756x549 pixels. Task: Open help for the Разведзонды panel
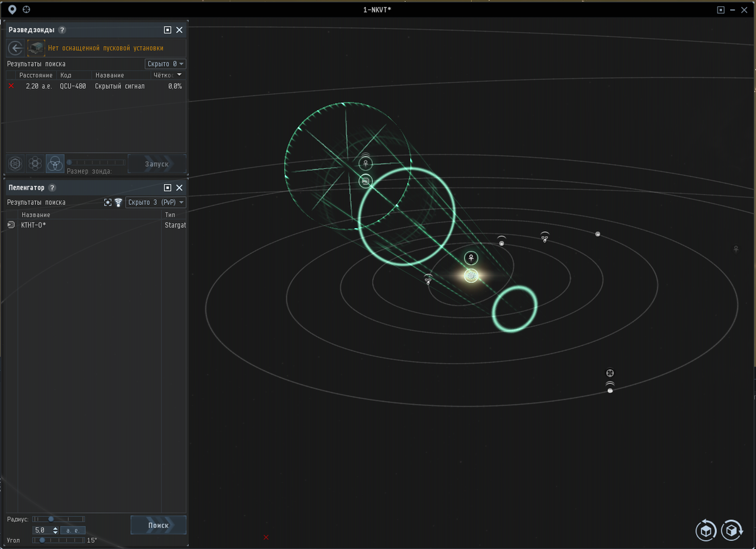coord(62,30)
